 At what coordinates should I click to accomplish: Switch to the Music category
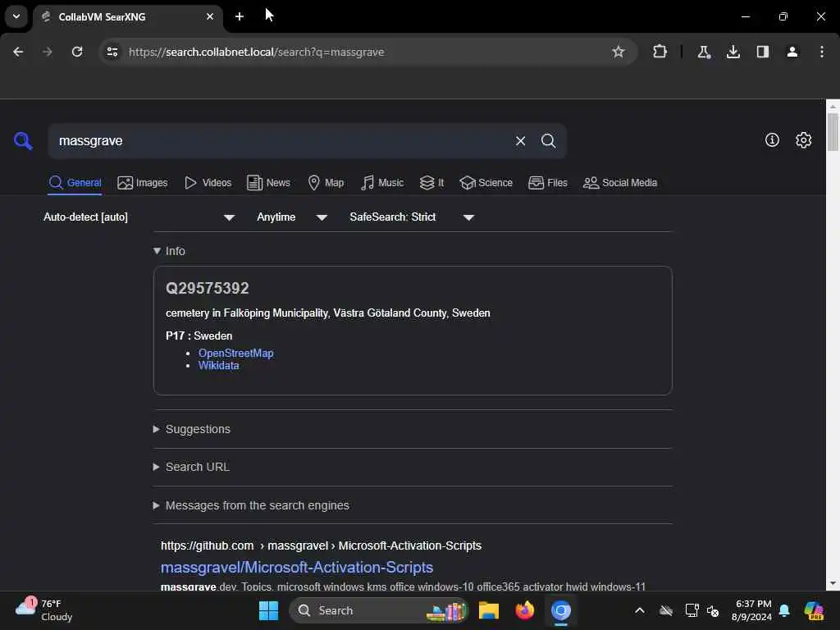[382, 183]
